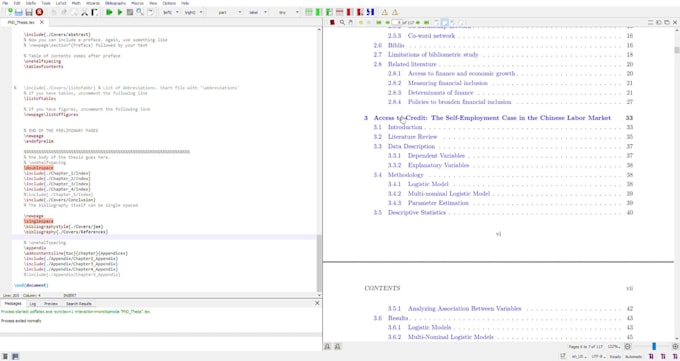Open the Macros menu

(x=137, y=3)
